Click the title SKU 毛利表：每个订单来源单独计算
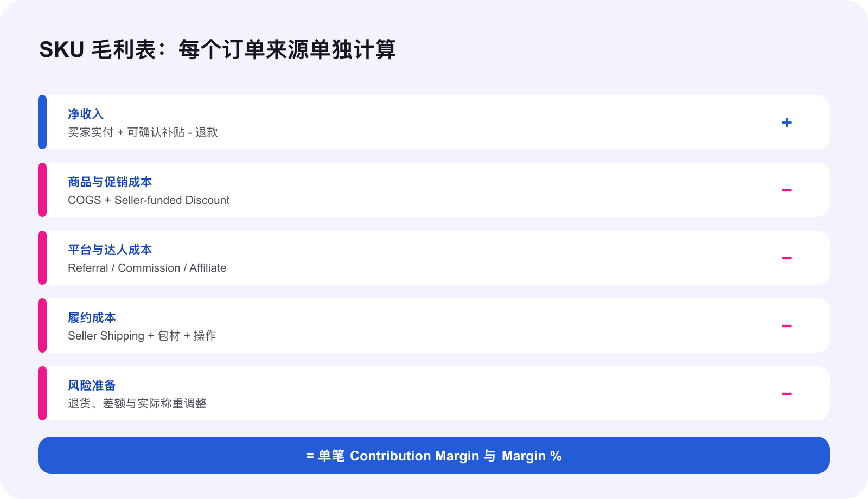The image size is (868, 499). [x=218, y=49]
